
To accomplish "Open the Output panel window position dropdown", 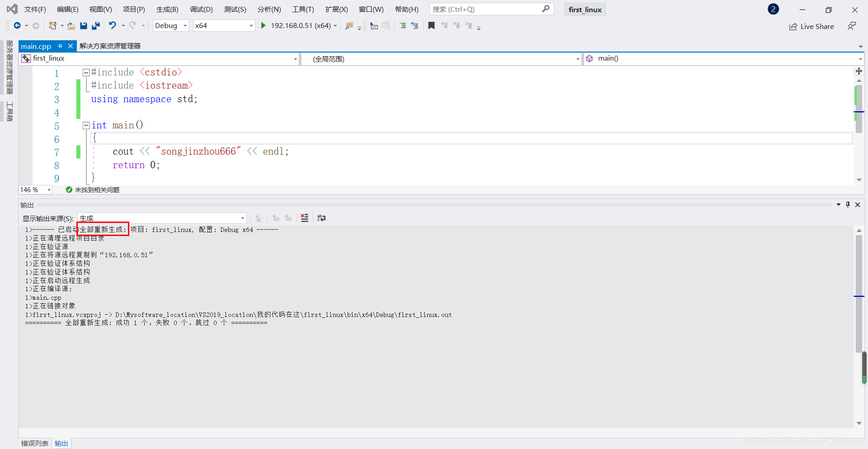I will (x=839, y=205).
